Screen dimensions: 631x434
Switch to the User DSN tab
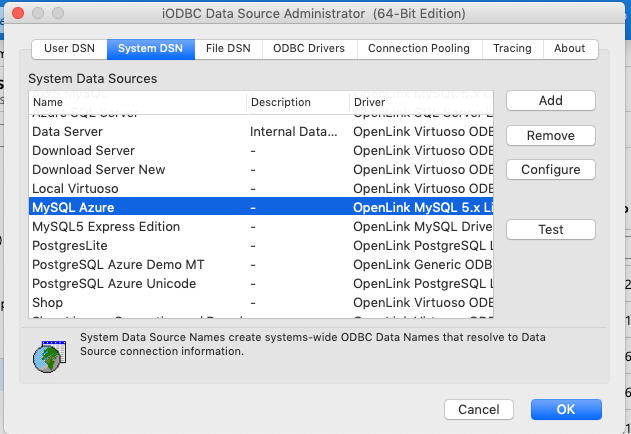pyautogui.click(x=69, y=48)
